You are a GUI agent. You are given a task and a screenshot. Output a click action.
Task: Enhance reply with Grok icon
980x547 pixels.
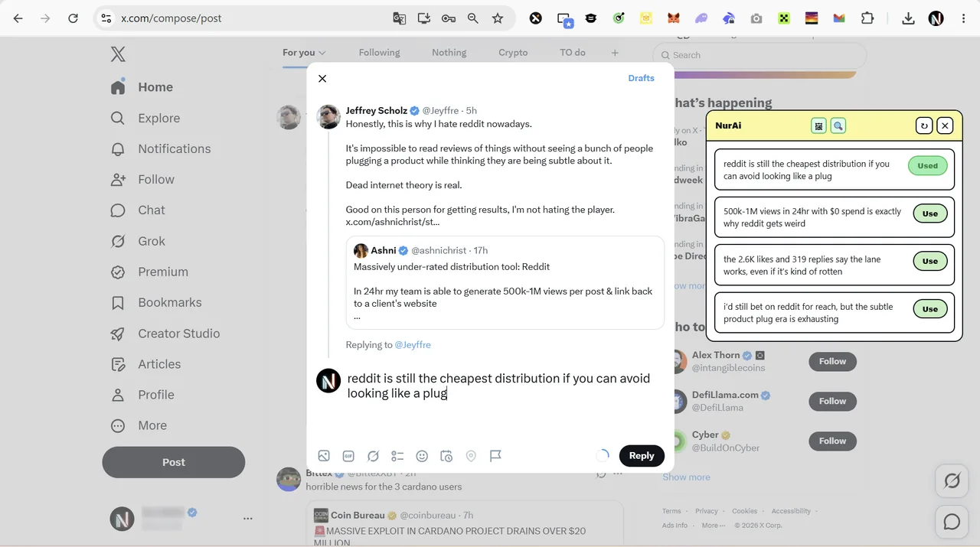pyautogui.click(x=373, y=456)
